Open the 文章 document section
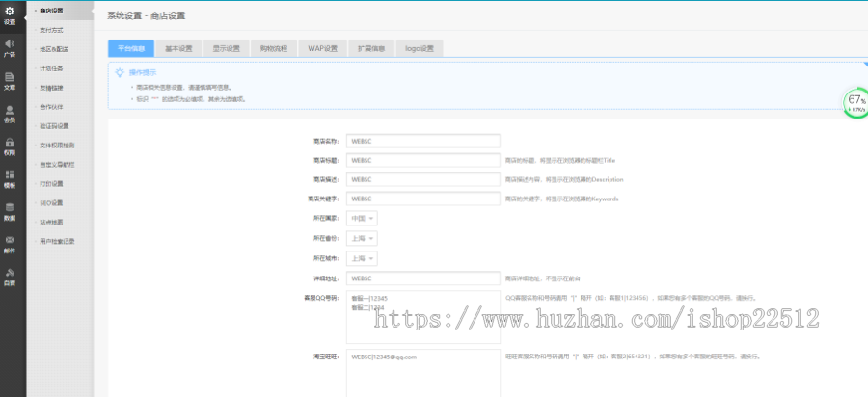Viewport: 868px width, 397px height. (10, 81)
